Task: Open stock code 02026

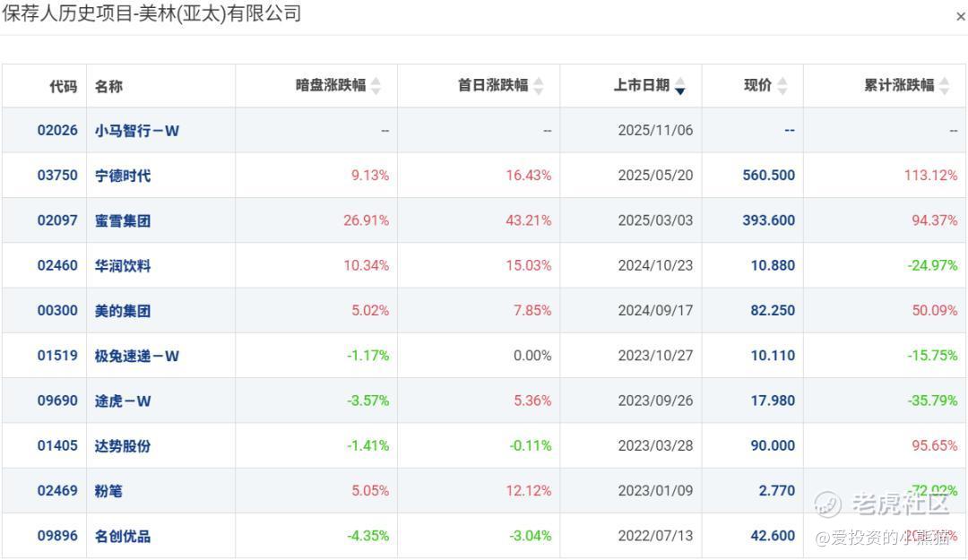Action: [x=57, y=130]
